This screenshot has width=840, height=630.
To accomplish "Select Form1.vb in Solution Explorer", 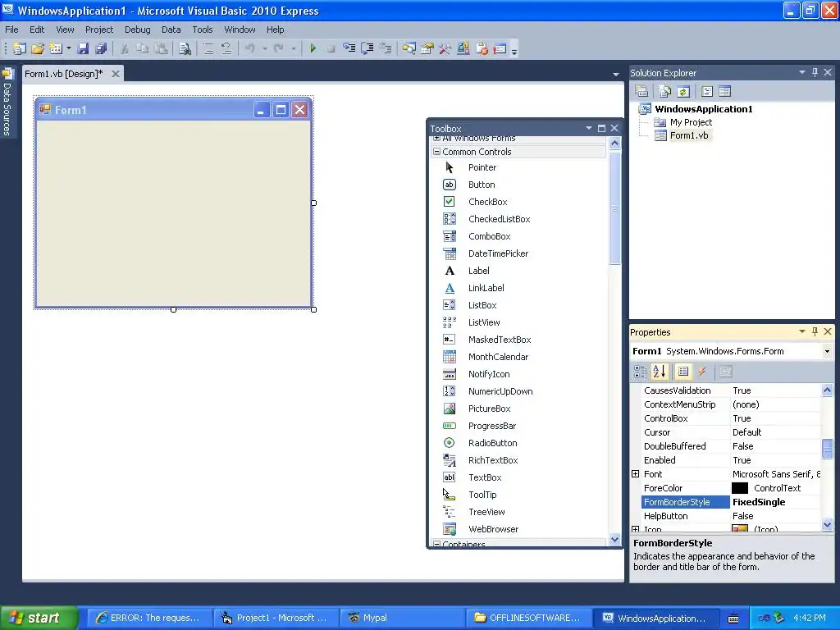I will tap(689, 135).
